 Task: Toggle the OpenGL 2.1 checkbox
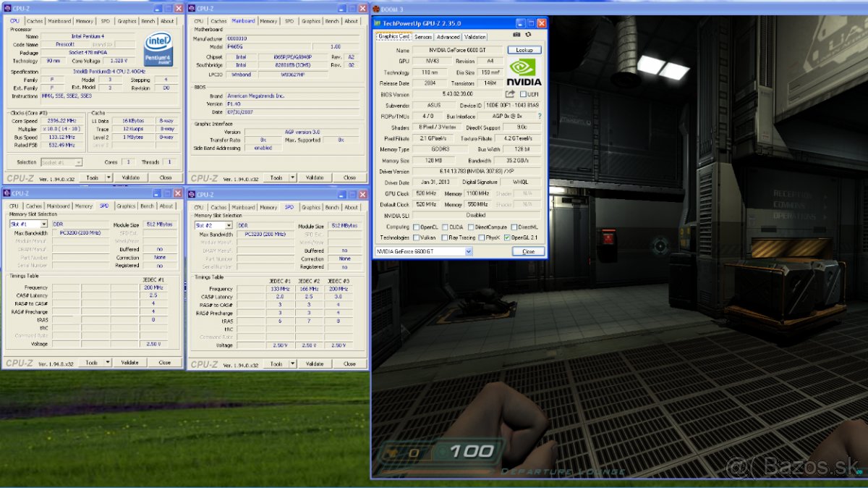pyautogui.click(x=506, y=237)
